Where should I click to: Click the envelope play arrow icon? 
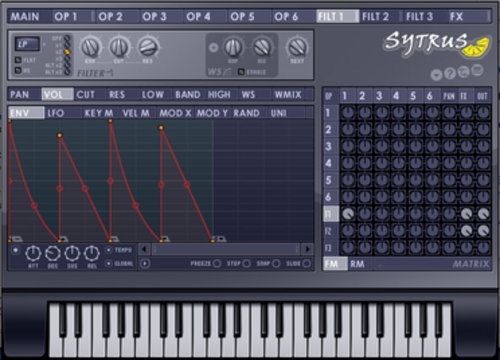145,264
